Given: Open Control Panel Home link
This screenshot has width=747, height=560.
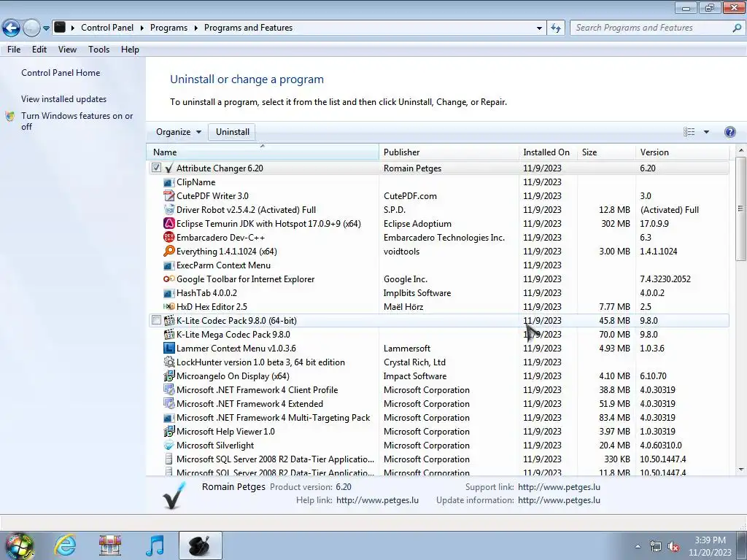Looking at the screenshot, I should click(x=61, y=73).
